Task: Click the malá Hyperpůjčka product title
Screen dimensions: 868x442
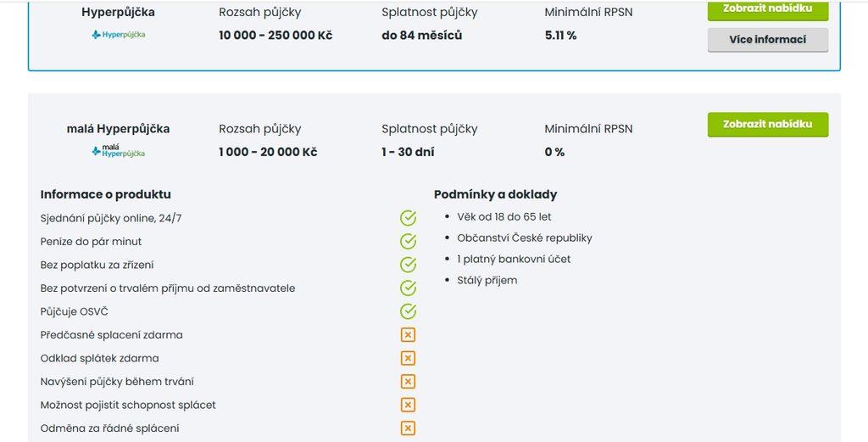Action: pos(119,129)
